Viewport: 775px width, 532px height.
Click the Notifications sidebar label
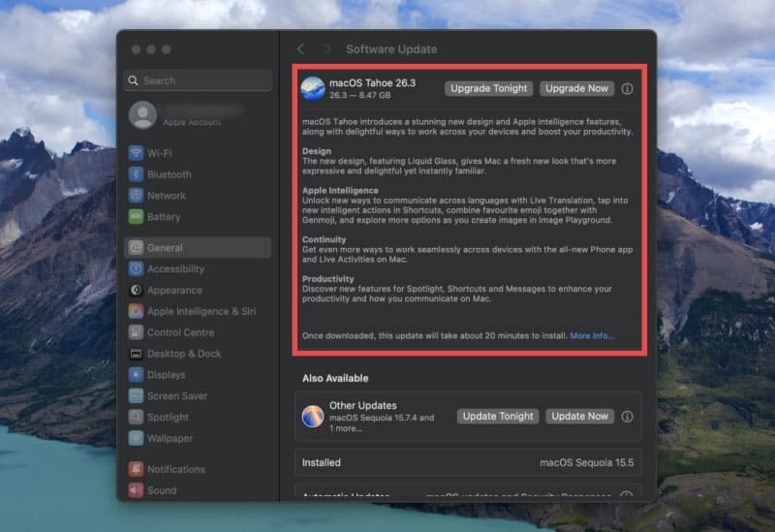click(176, 469)
